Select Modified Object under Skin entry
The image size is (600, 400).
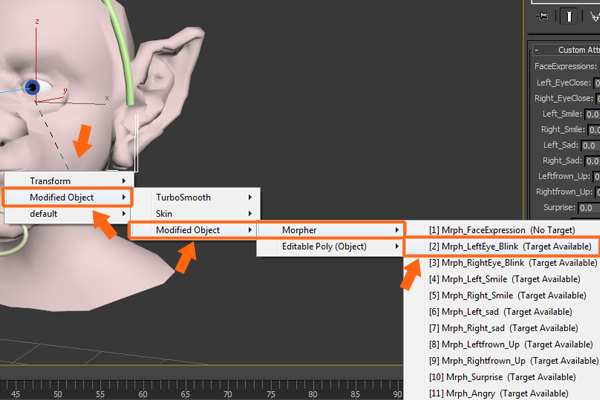[193, 230]
